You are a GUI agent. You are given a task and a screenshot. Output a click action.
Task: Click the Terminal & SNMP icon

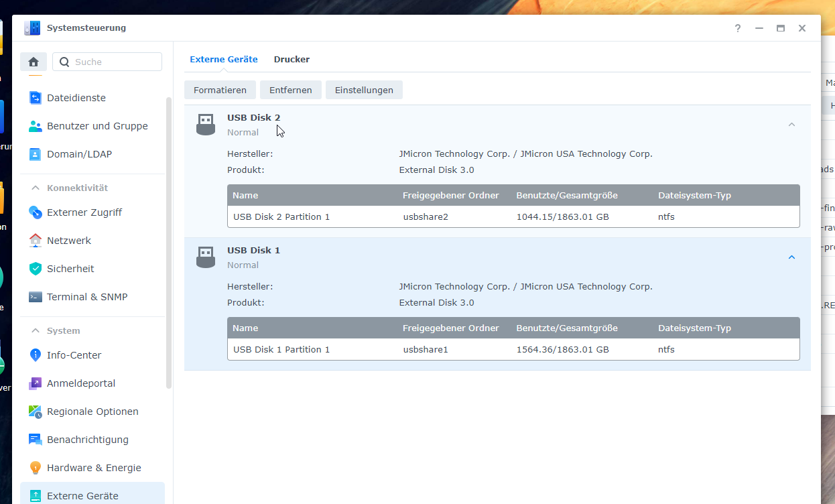click(x=36, y=297)
